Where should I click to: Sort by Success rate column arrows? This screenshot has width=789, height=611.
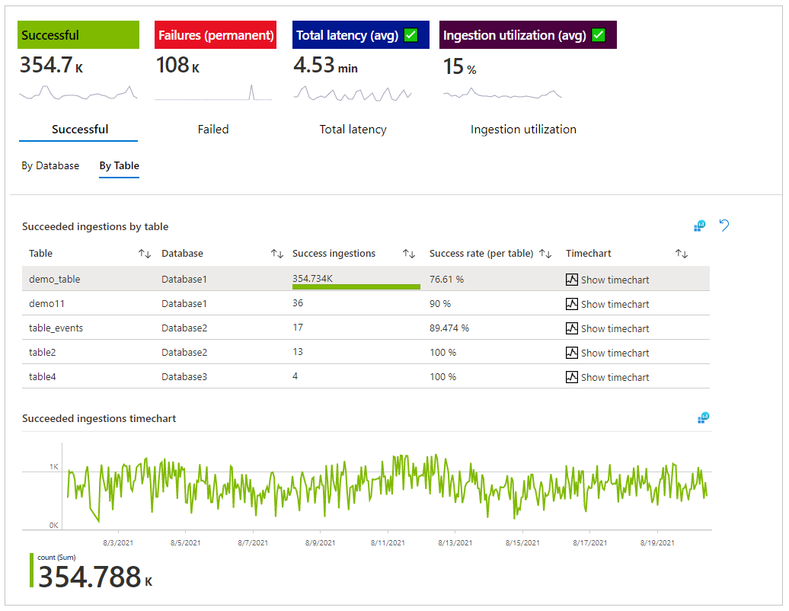[x=545, y=254]
